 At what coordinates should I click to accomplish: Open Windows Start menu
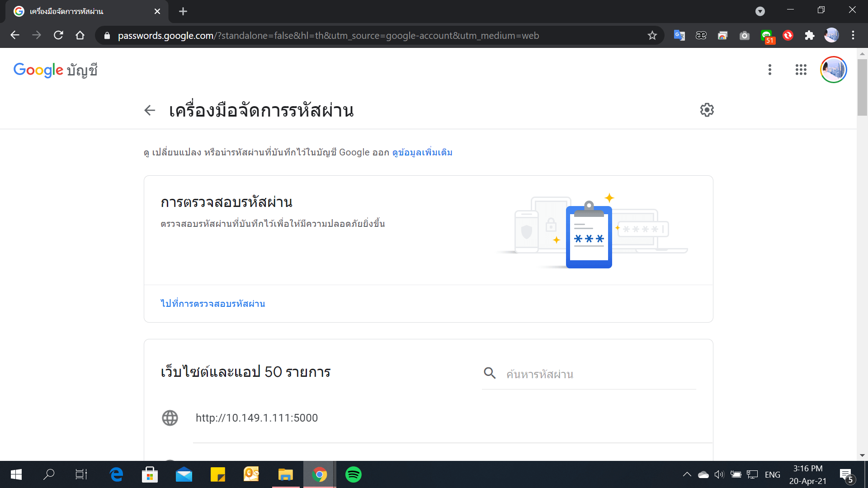(16, 474)
